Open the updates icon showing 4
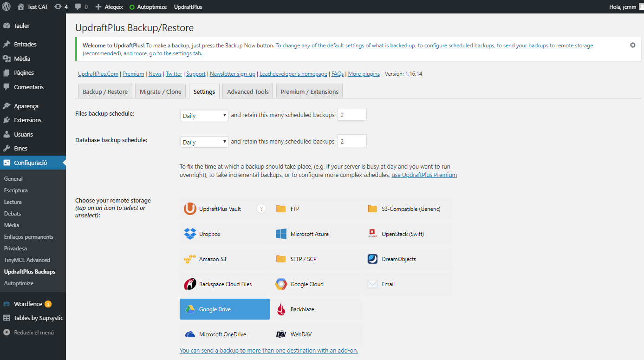This screenshot has width=644, height=360. pyautogui.click(x=58, y=7)
